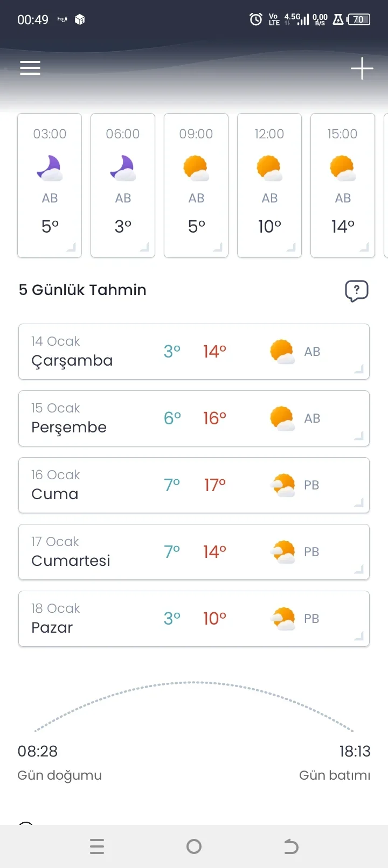The width and height of the screenshot is (388, 868).
Task: Expand the 18 Ocak Pazar row corner arrow
Action: tap(359, 636)
